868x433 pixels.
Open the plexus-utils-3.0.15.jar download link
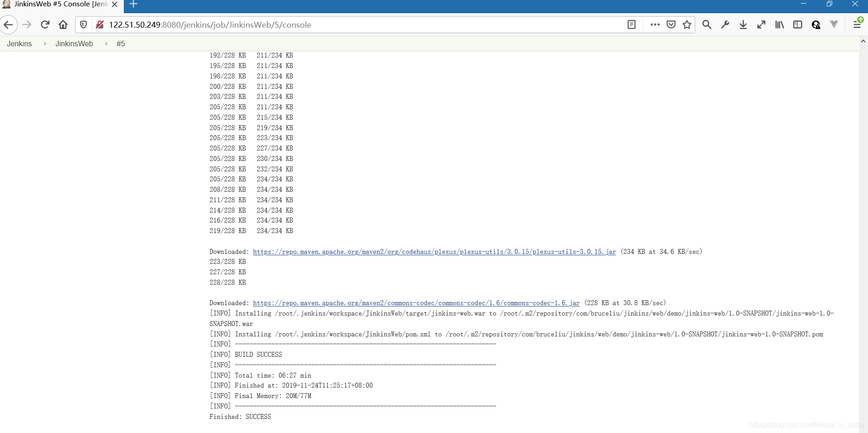(434, 252)
